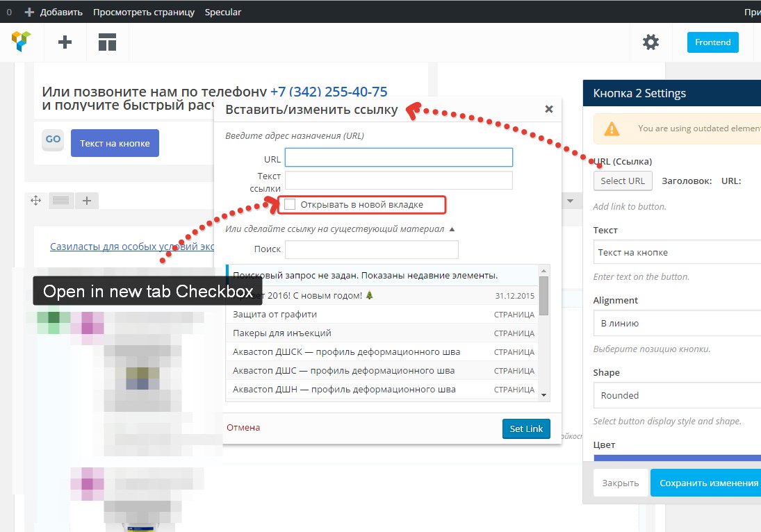
Task: Collapse existing content section triangle
Action: tap(452, 229)
